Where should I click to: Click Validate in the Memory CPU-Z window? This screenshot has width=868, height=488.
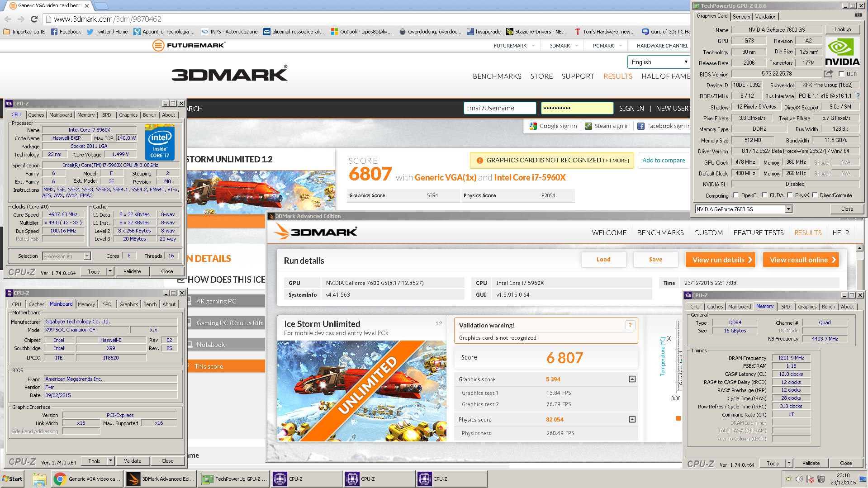pyautogui.click(x=811, y=463)
